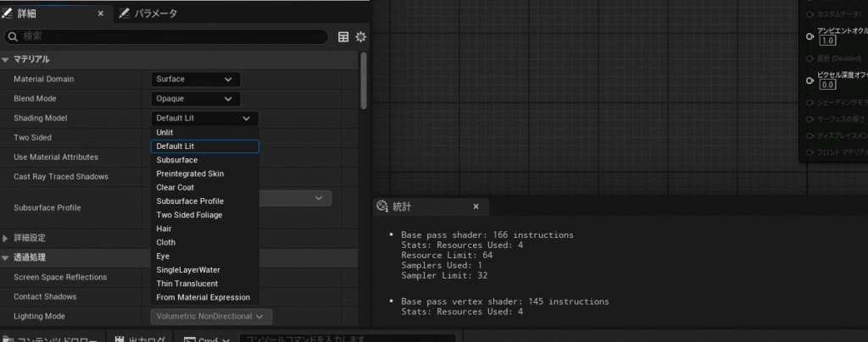
Task: Open the Blend Mode Opaque dropdown
Action: coord(196,99)
